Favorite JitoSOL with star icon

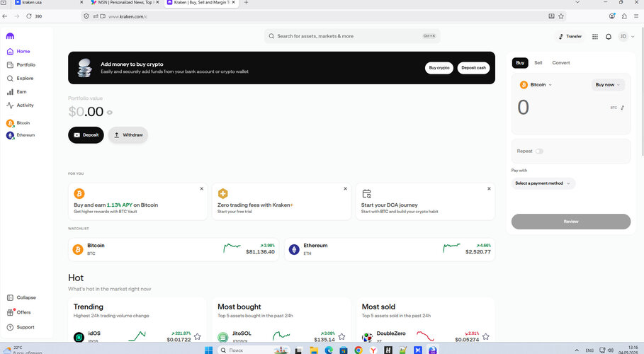[341, 337]
